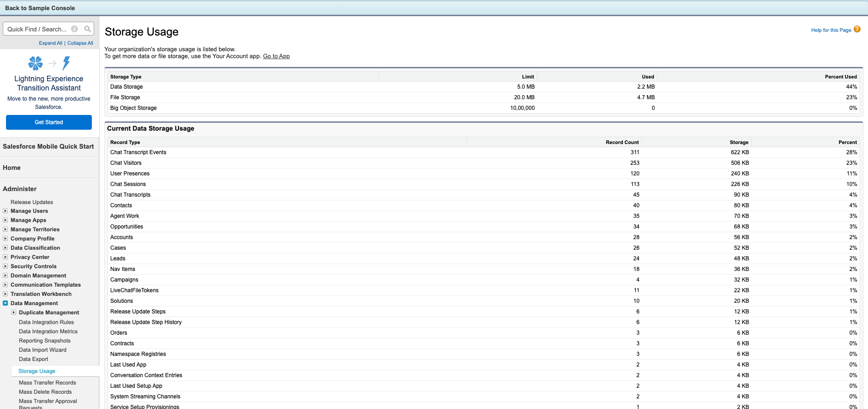This screenshot has height=409, width=868.
Task: Click the Opportunities record type
Action: pos(126,227)
